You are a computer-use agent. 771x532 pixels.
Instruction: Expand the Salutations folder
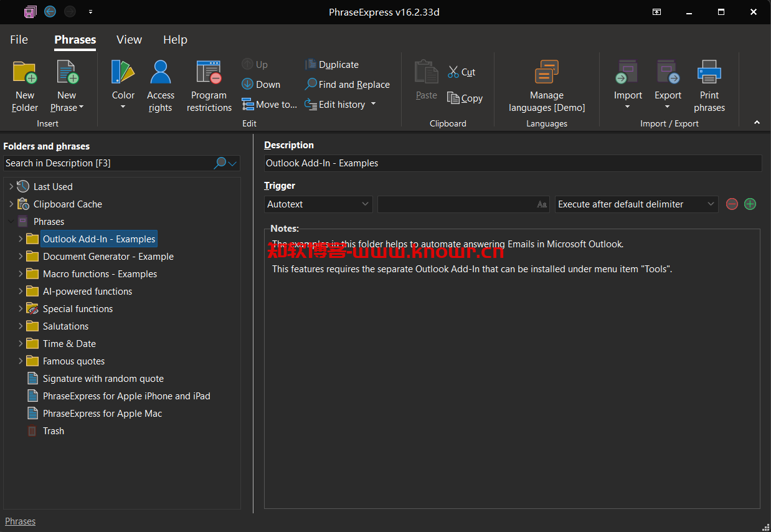pos(21,326)
